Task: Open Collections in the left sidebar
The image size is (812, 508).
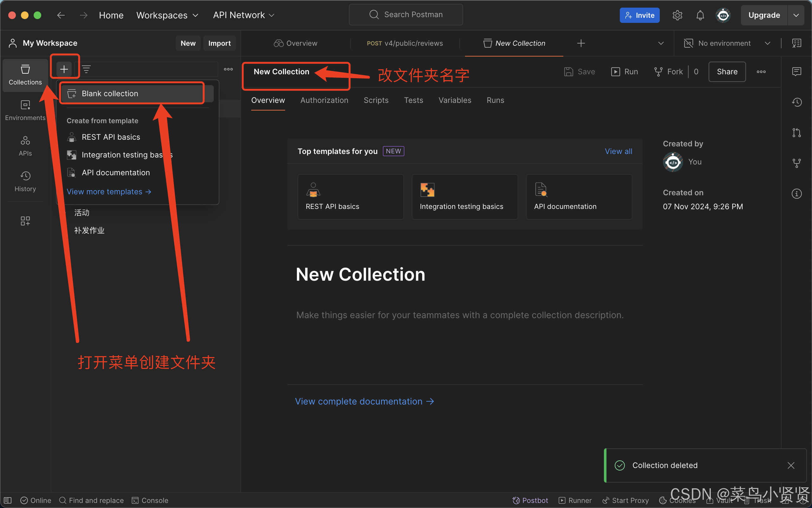Action: click(25, 75)
